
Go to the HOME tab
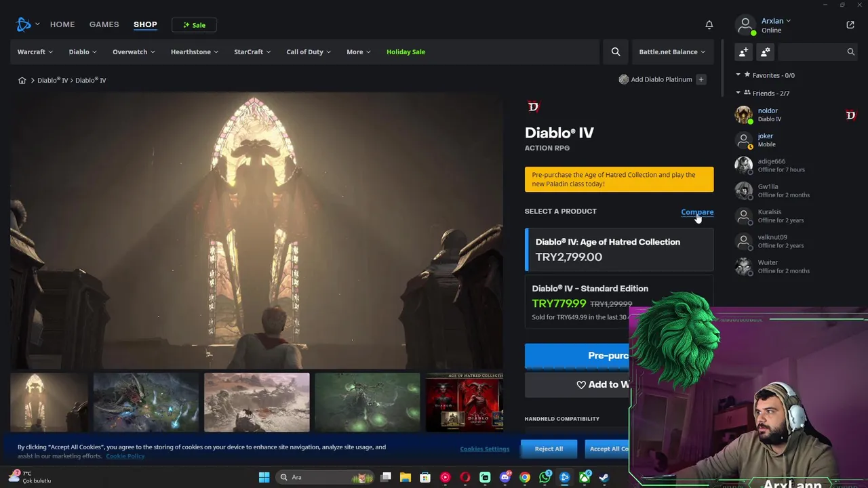point(62,24)
